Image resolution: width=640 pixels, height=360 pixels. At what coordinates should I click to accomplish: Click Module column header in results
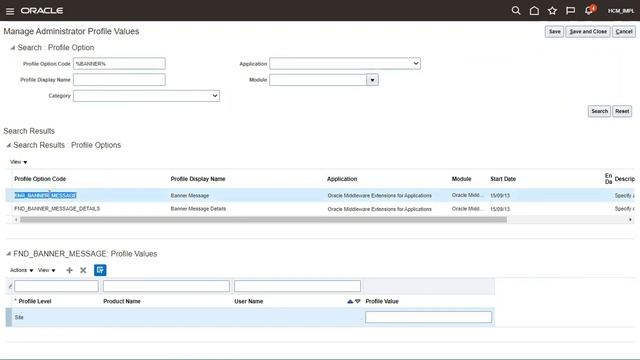click(462, 179)
